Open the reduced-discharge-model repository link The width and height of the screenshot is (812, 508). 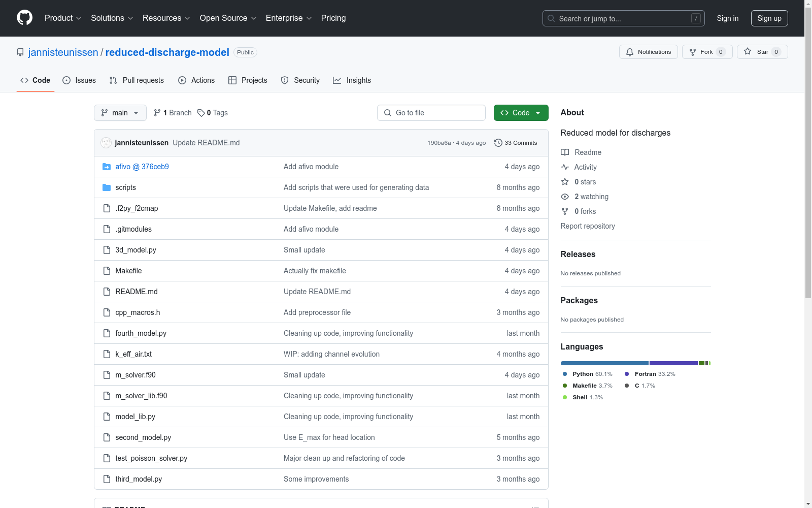tap(167, 52)
